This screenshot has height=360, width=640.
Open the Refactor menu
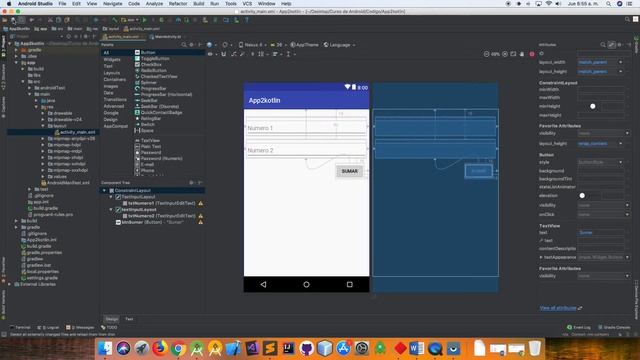178,4
